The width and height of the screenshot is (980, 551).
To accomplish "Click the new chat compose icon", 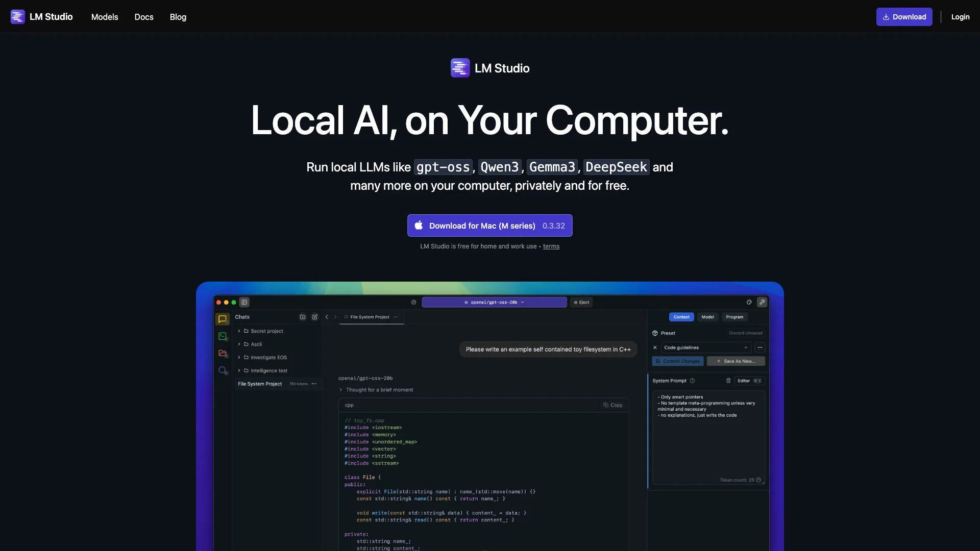I will (315, 317).
